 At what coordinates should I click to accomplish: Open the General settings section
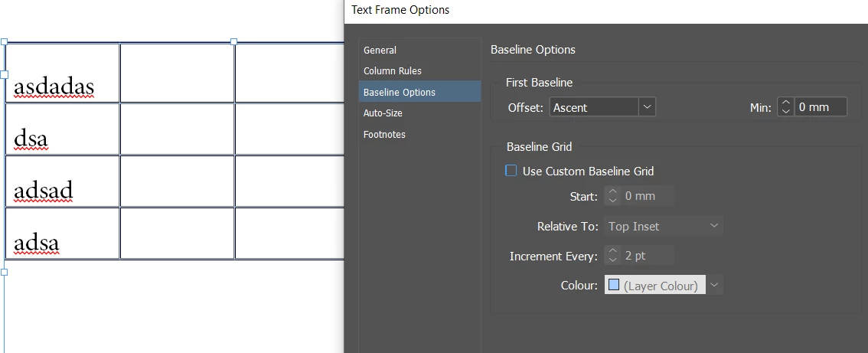[380, 51]
